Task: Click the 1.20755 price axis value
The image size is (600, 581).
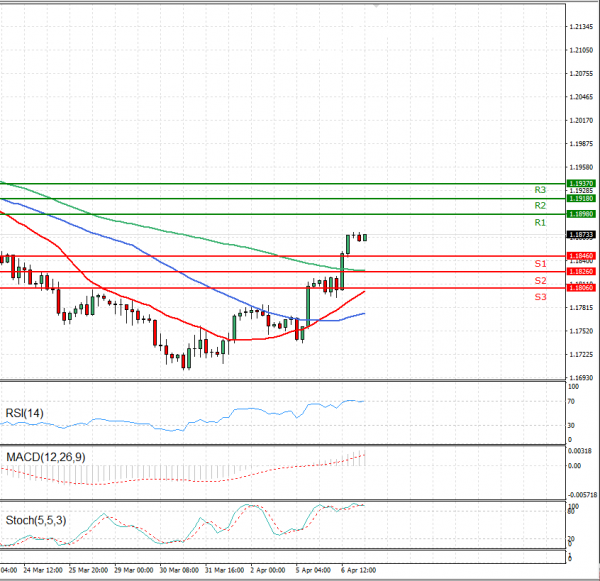Action: [x=581, y=73]
